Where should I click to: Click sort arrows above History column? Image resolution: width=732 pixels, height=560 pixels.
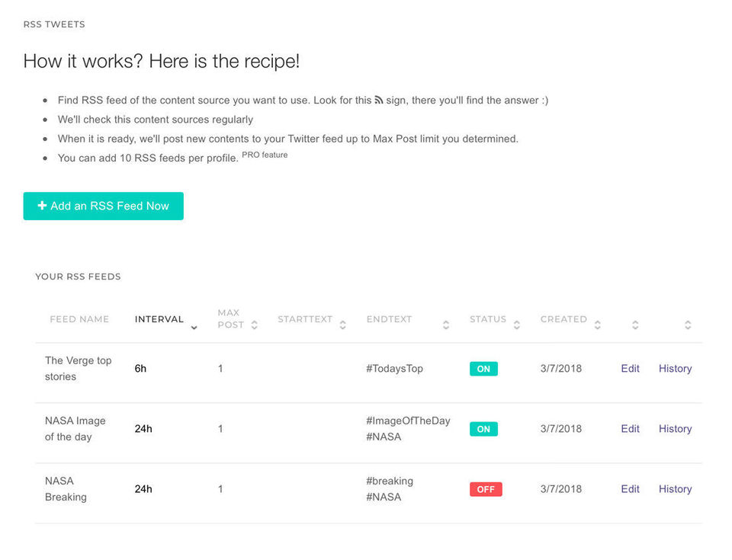[x=688, y=325]
